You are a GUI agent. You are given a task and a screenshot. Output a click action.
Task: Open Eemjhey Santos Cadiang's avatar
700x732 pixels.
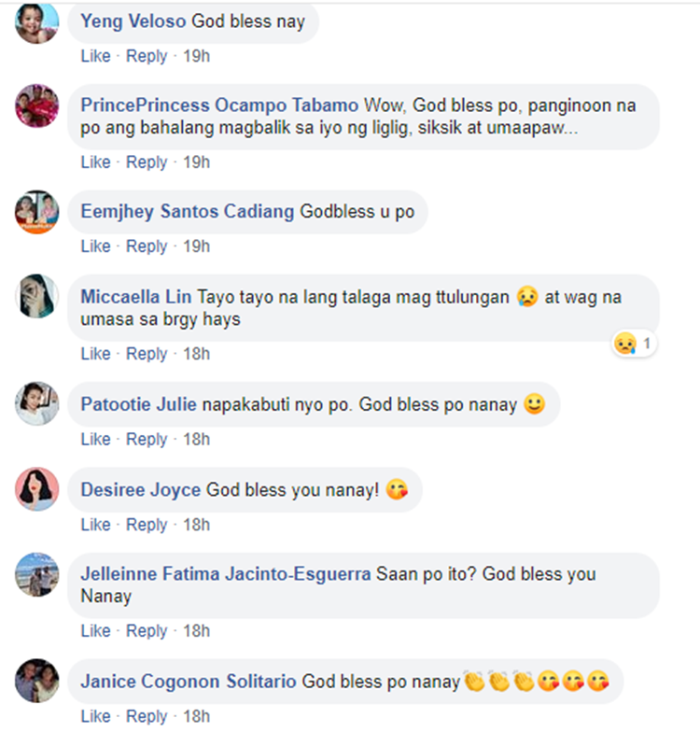(x=37, y=212)
